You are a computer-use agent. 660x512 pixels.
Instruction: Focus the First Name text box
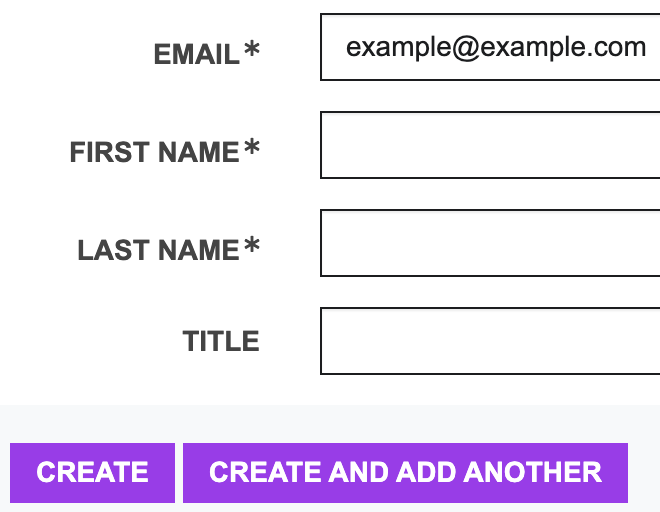click(490, 145)
